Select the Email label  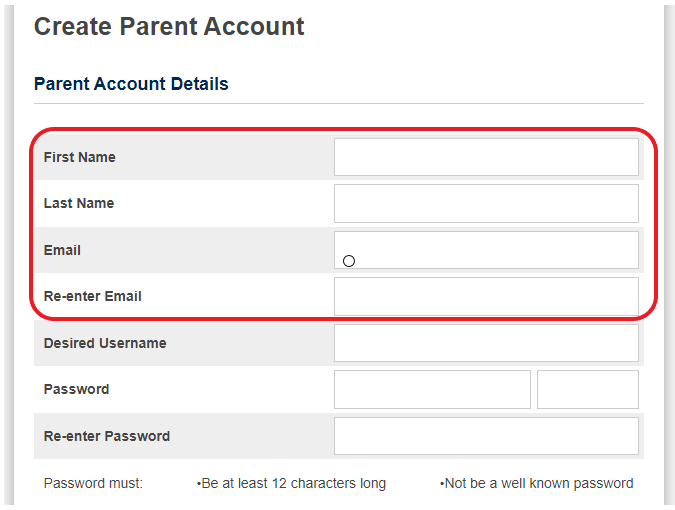62,250
